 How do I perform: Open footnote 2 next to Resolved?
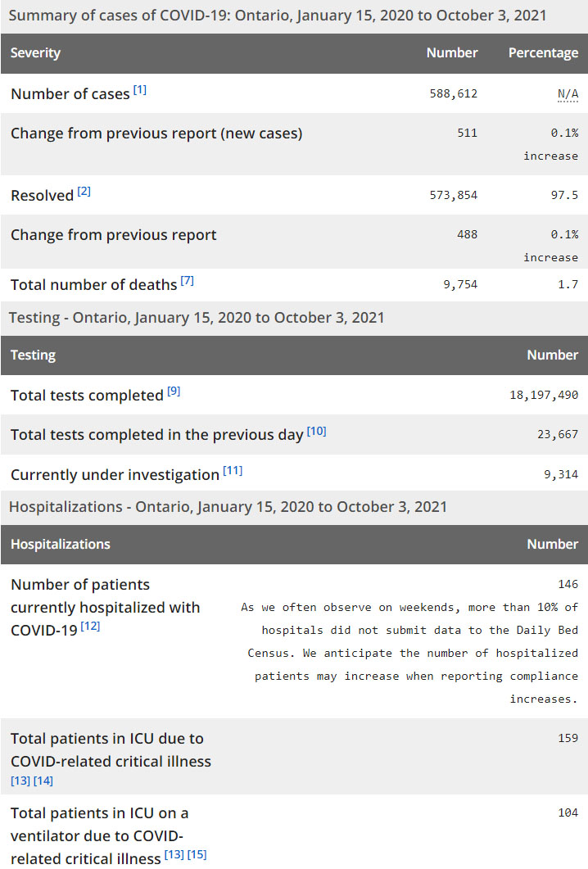pyautogui.click(x=84, y=192)
